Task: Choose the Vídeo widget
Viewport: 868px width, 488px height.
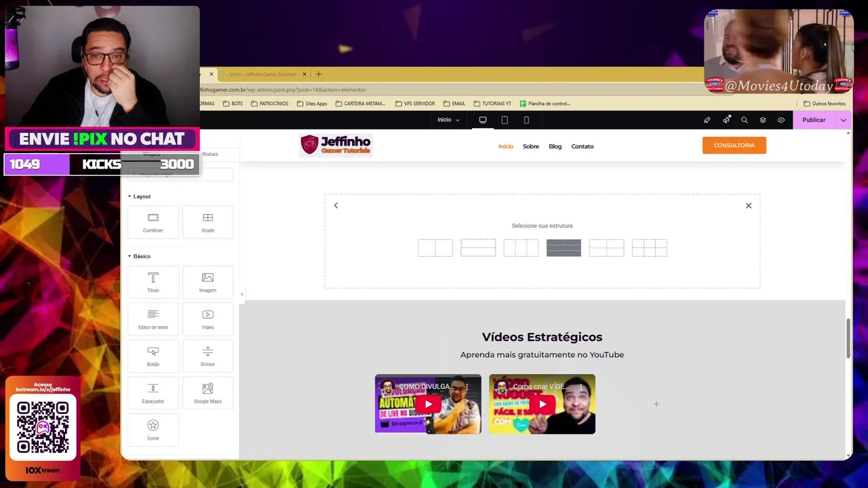Action: 208,319
